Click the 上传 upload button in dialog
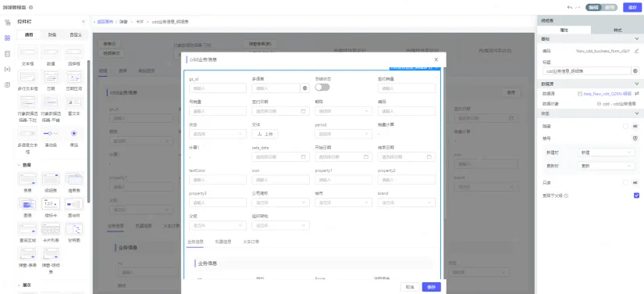 coord(265,134)
